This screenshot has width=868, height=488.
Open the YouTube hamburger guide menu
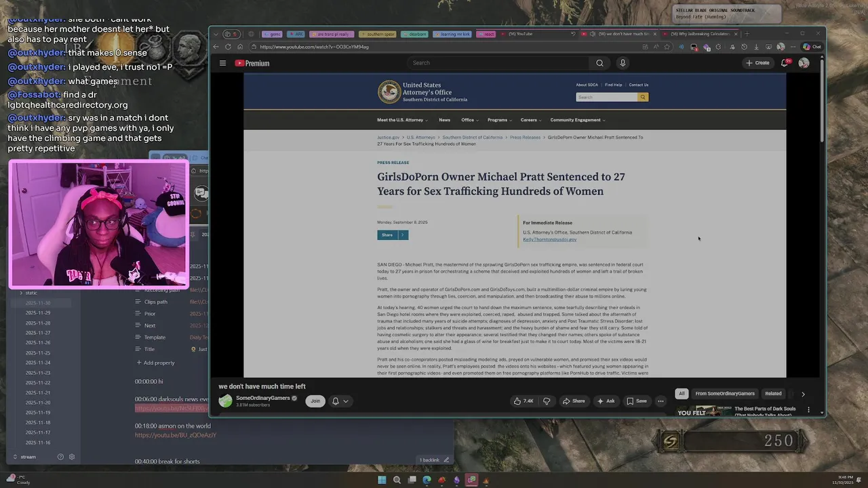pos(222,63)
